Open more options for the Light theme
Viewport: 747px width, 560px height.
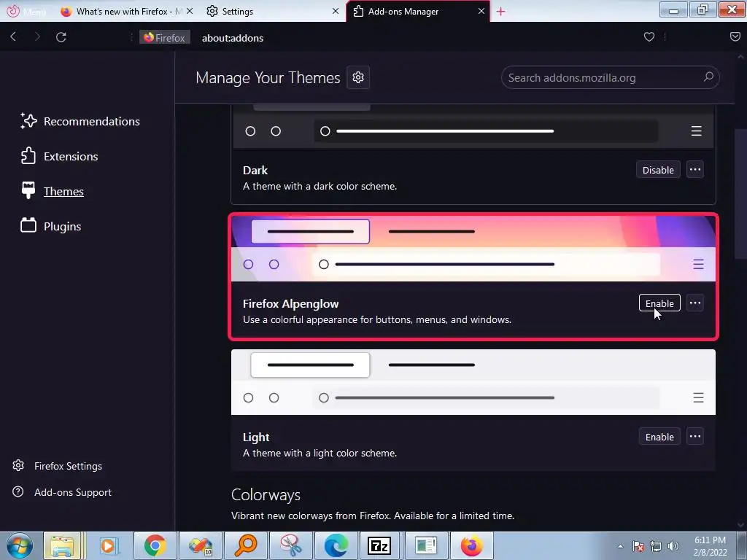[x=695, y=436]
